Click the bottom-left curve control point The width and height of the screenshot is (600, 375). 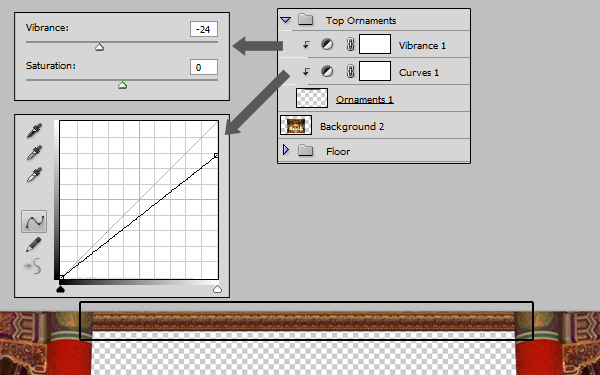point(61,277)
